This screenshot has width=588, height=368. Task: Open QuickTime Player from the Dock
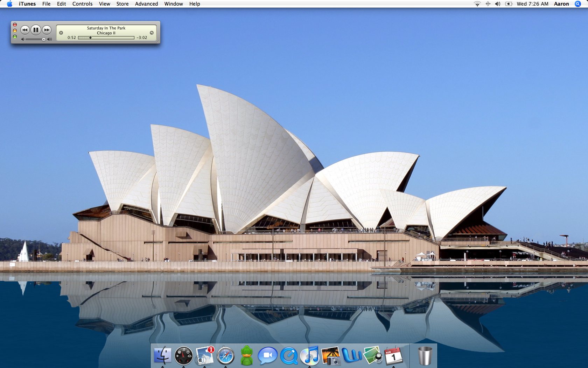point(289,356)
